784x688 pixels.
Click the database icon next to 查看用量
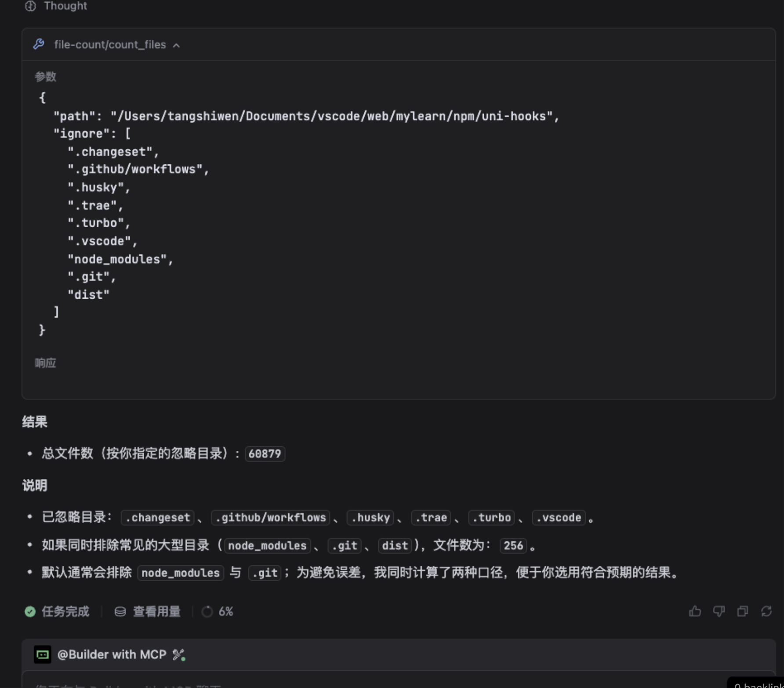click(x=120, y=612)
